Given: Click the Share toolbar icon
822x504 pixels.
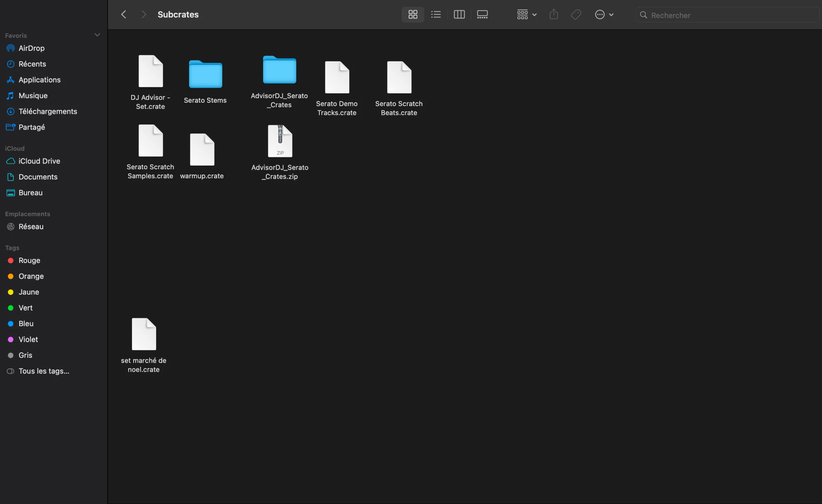Looking at the screenshot, I should pyautogui.click(x=554, y=15).
